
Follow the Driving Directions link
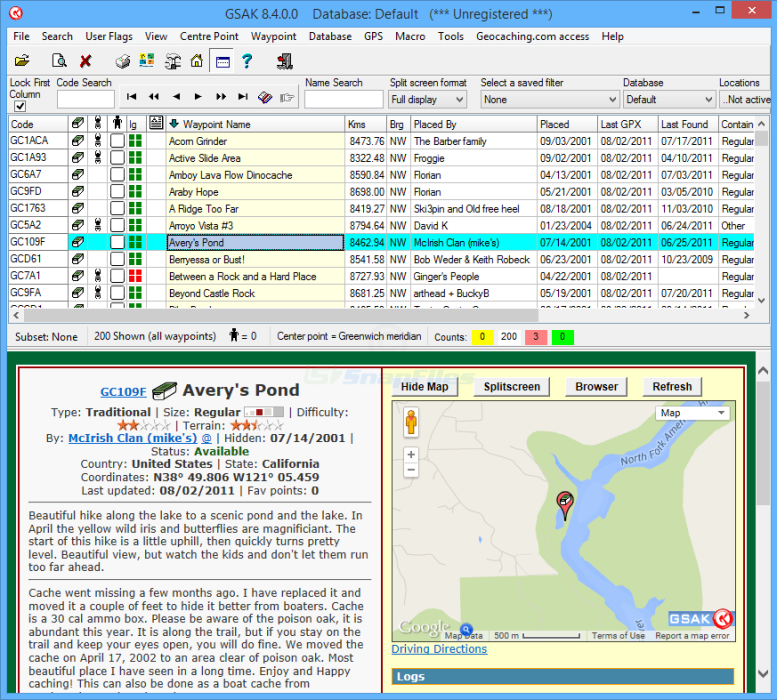439,649
